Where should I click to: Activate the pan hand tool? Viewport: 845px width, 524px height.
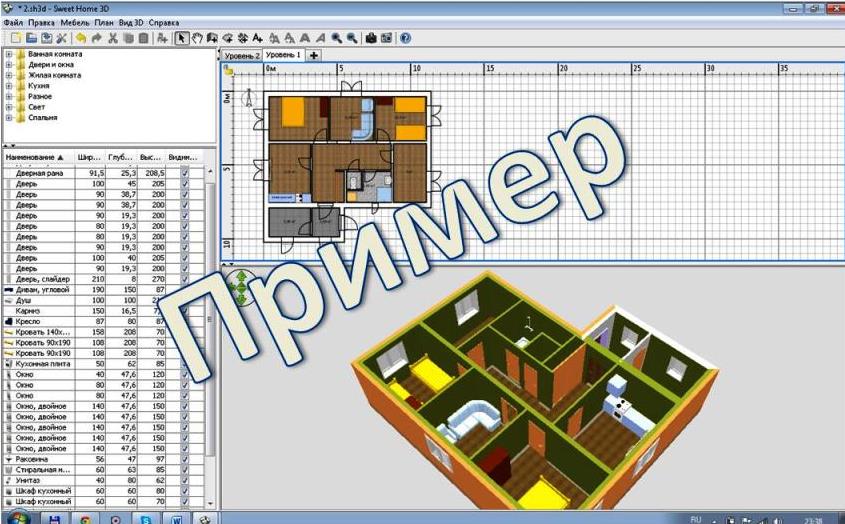tap(197, 38)
